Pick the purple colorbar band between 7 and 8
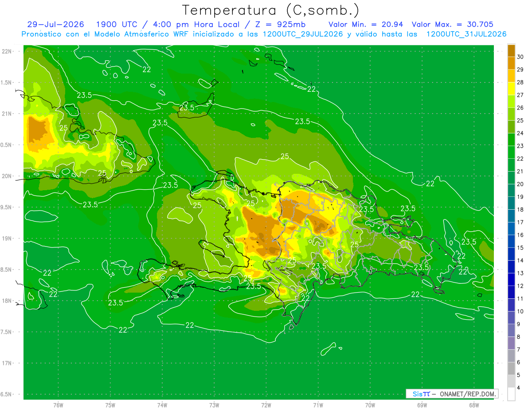The width and height of the screenshot is (532, 411). point(511,343)
